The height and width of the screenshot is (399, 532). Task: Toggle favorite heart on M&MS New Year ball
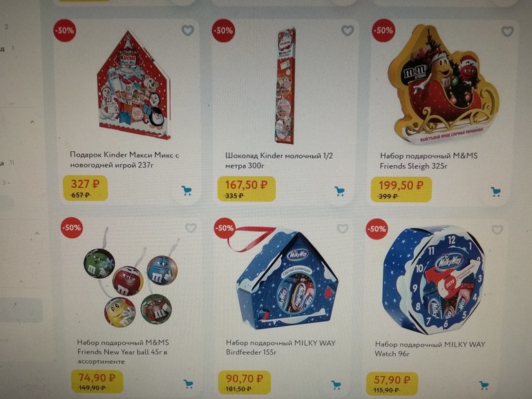click(x=191, y=228)
